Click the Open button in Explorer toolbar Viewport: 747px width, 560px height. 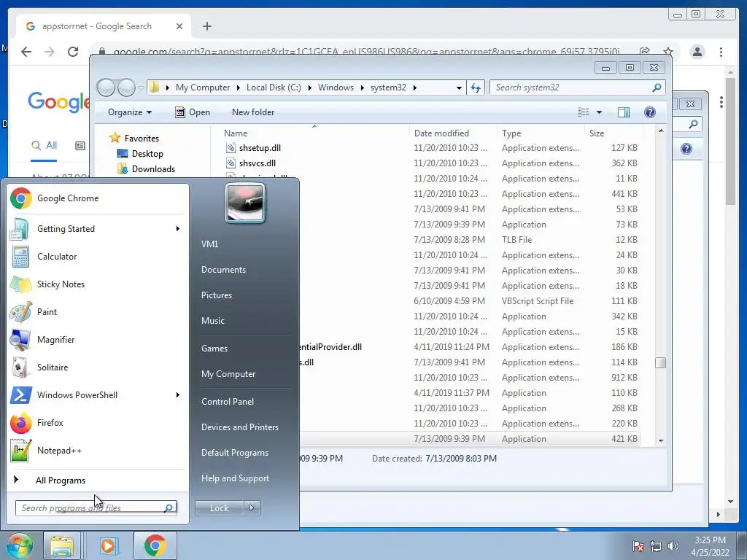(193, 112)
